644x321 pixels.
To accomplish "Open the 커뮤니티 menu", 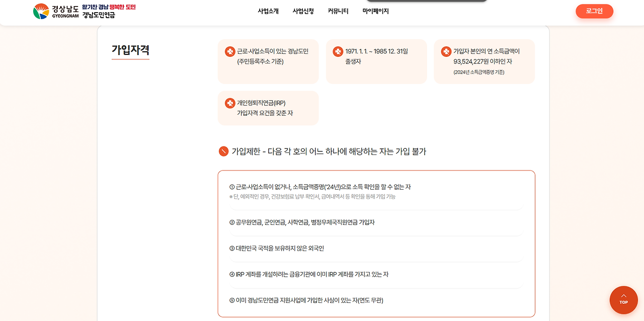I will pos(338,11).
